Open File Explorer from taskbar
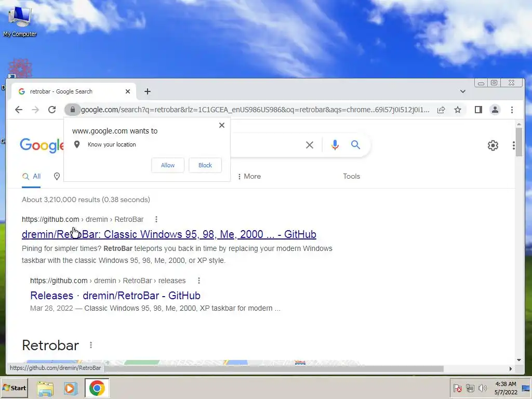 (45, 389)
